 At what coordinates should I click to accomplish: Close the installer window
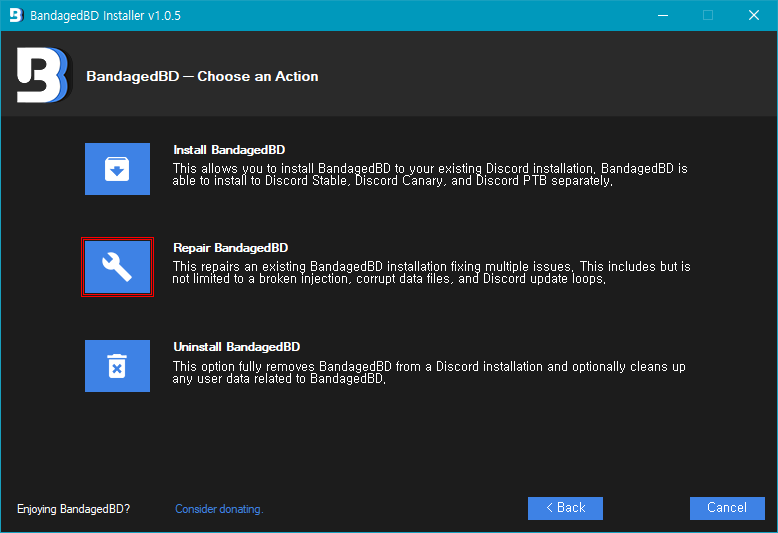tap(754, 15)
